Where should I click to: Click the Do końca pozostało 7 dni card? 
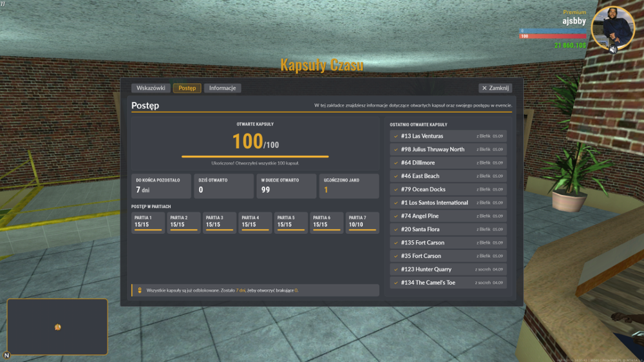pos(161,186)
